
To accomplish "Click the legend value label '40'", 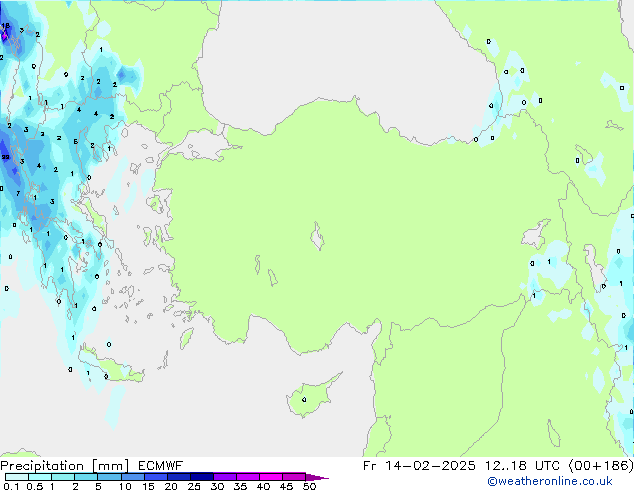I will [x=263, y=486].
